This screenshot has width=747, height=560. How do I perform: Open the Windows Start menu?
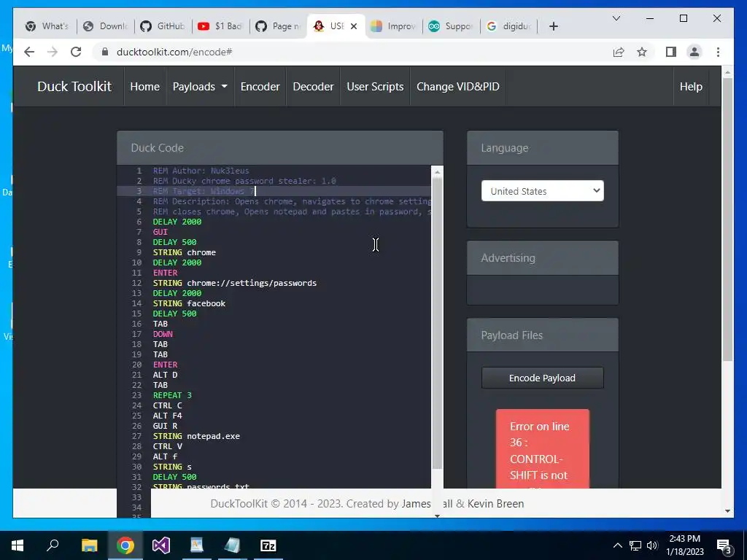[18, 545]
